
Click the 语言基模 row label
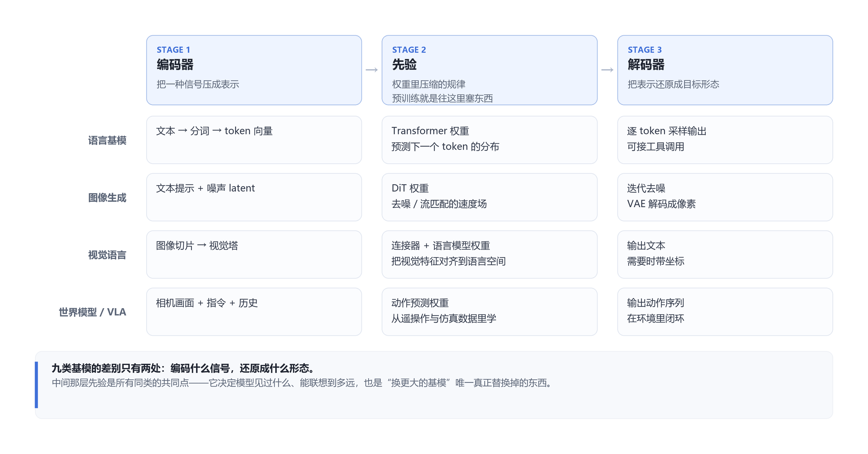107,141
